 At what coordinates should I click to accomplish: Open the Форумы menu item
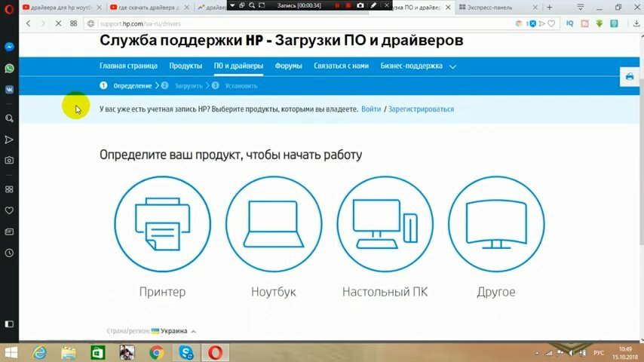coord(288,66)
